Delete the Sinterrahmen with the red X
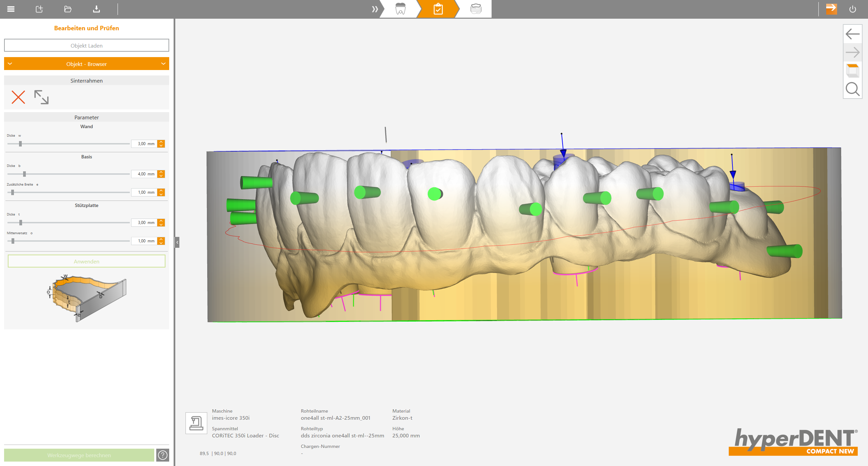Screen dimensions: 868x466 point(18,98)
